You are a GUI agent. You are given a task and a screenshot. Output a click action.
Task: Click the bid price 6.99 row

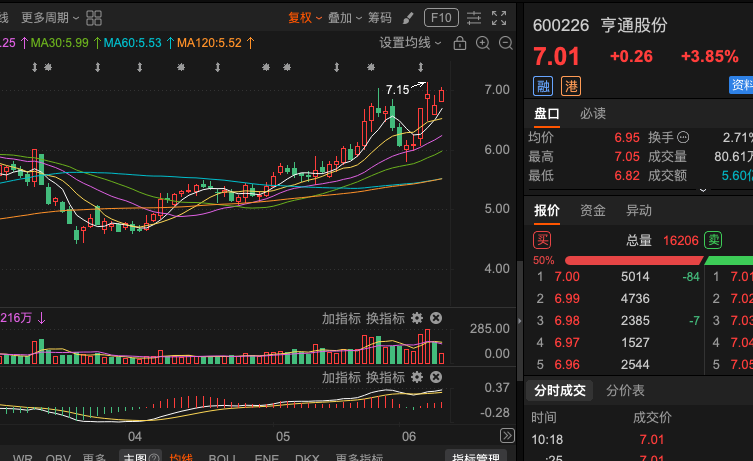(x=616, y=299)
